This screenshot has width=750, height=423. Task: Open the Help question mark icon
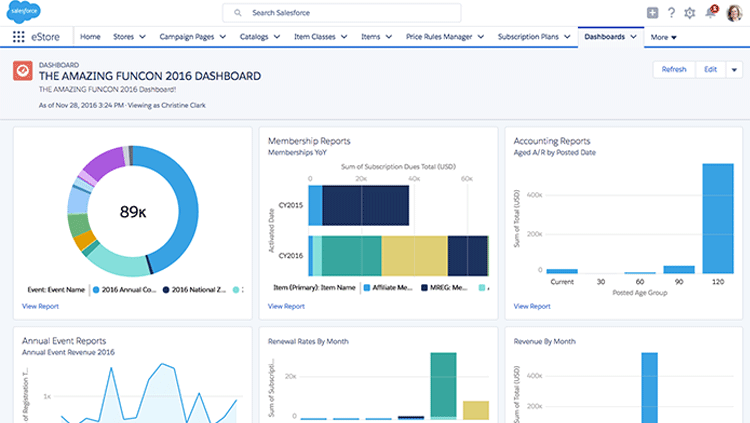pyautogui.click(x=671, y=13)
